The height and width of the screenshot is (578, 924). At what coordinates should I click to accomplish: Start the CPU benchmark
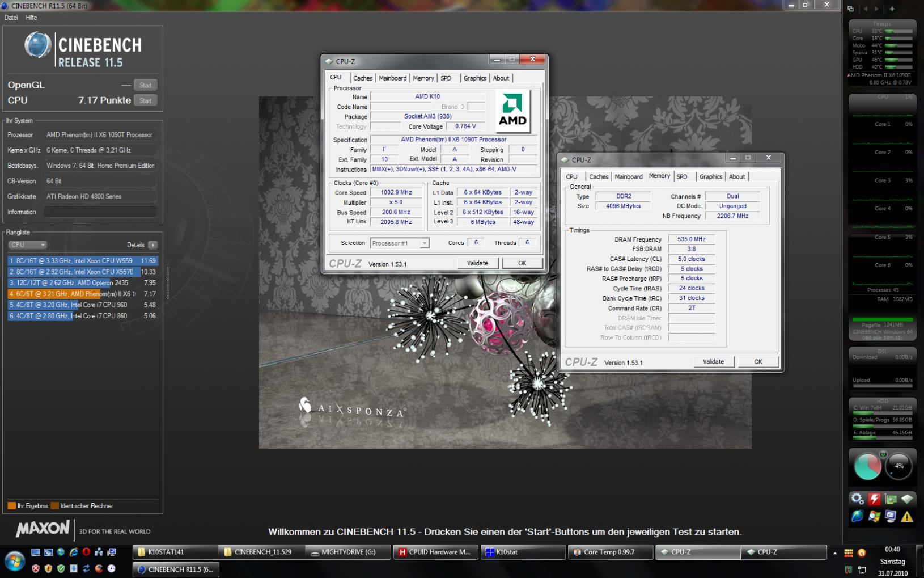coord(146,100)
